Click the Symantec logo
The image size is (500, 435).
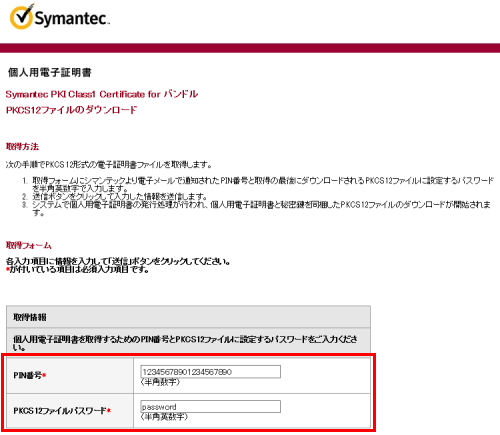pos(60,17)
